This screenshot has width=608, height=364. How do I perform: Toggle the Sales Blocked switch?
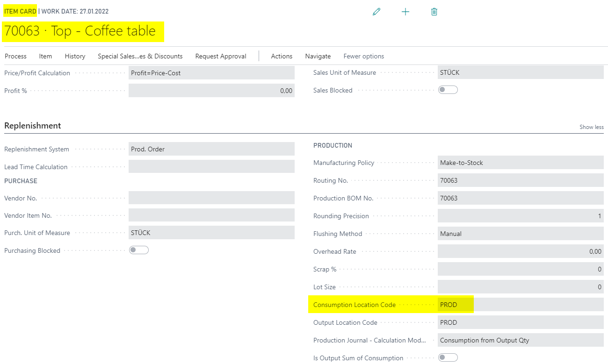448,90
